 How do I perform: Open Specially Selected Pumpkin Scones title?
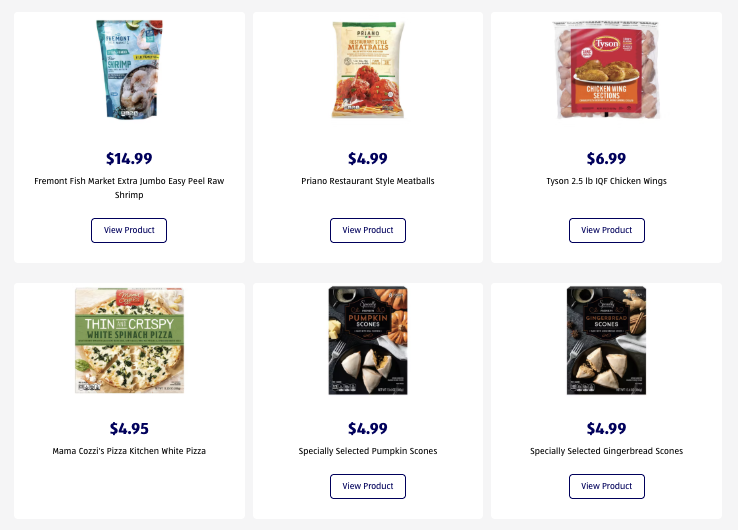click(367, 451)
